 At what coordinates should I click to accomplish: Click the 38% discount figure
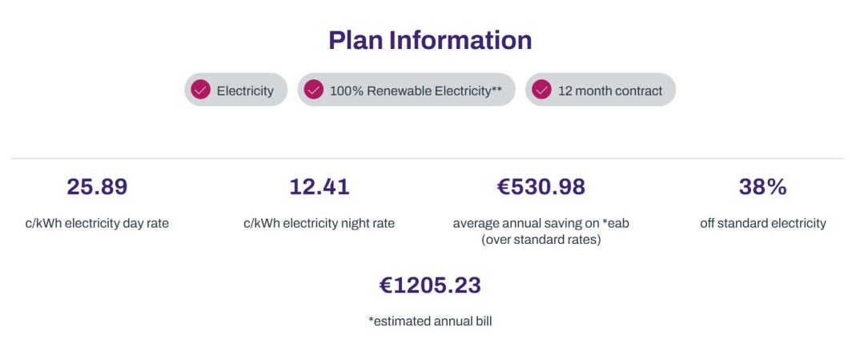(x=763, y=187)
